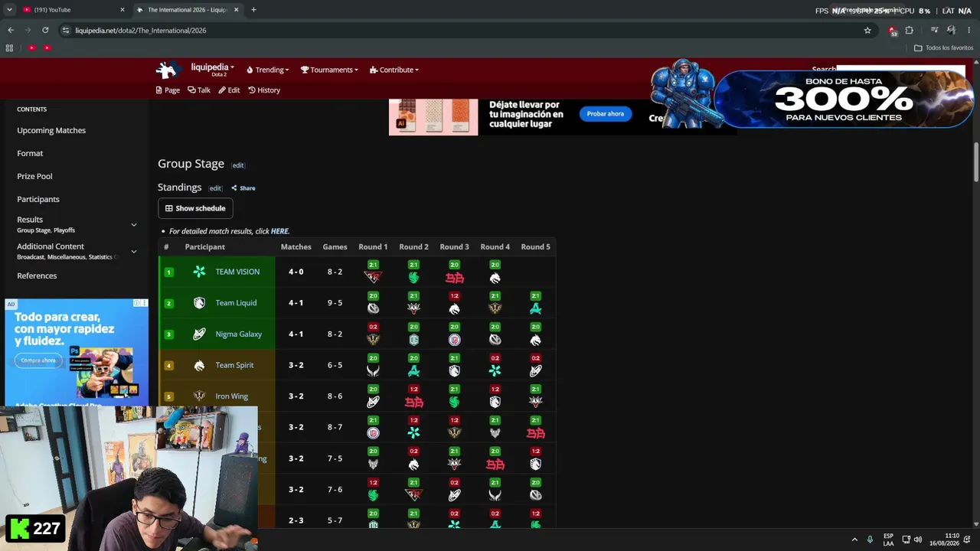Viewport: 980px width, 551px height.
Task: Click TEAM VISION's Round 3 opponent logo
Action: [454, 278]
